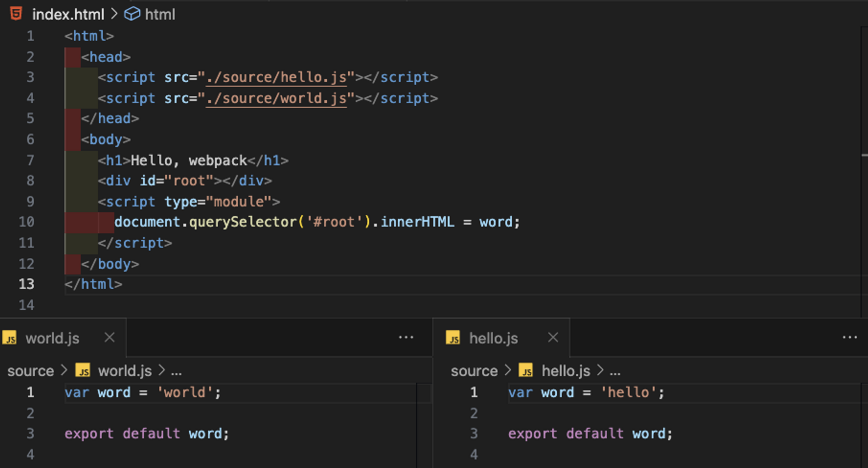This screenshot has width=868, height=468.
Task: Open the ./source/hello.js link
Action: click(276, 77)
